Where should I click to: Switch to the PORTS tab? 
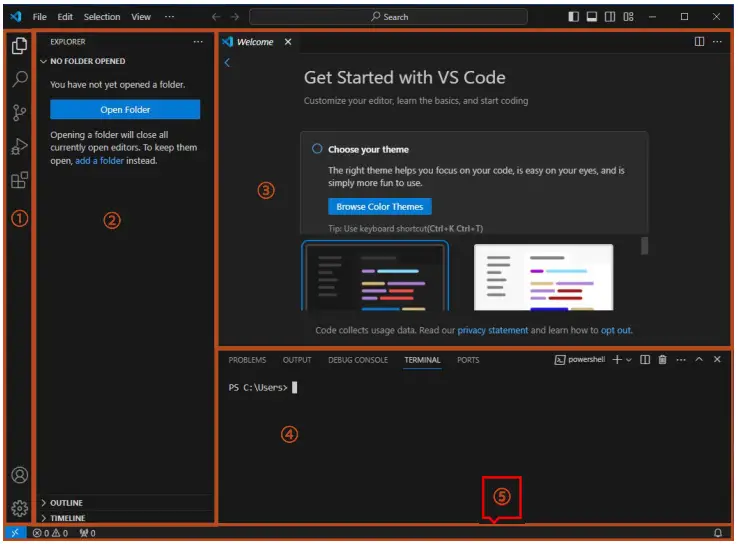click(468, 360)
